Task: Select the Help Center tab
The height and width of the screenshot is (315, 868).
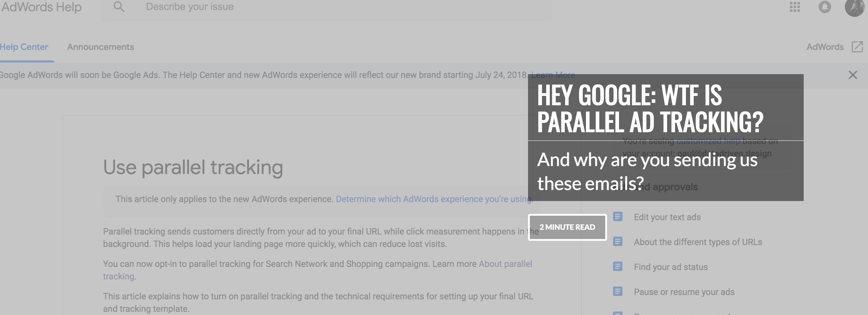Action: 24,47
